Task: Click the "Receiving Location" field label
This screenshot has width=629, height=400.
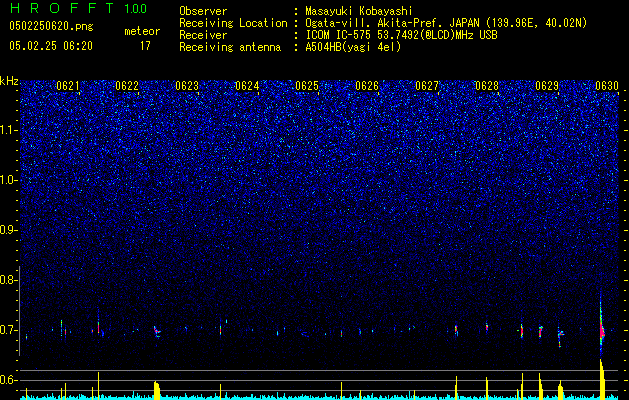Action: point(233,23)
